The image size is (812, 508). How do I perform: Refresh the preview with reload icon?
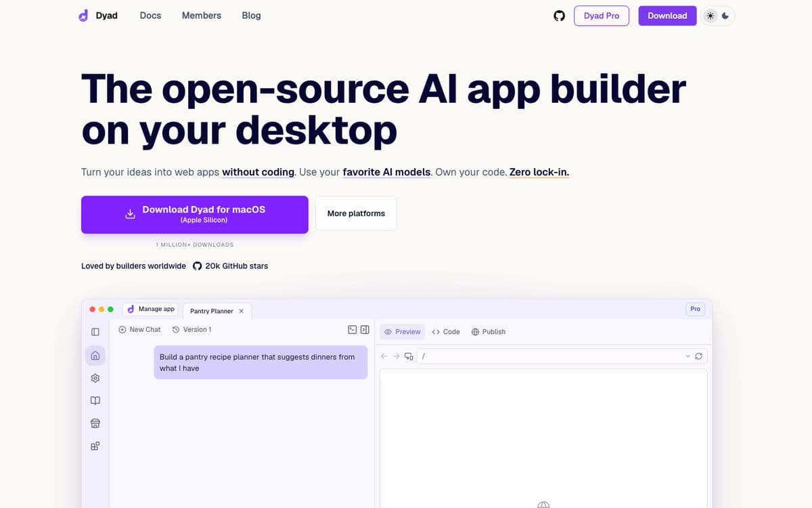[699, 356]
